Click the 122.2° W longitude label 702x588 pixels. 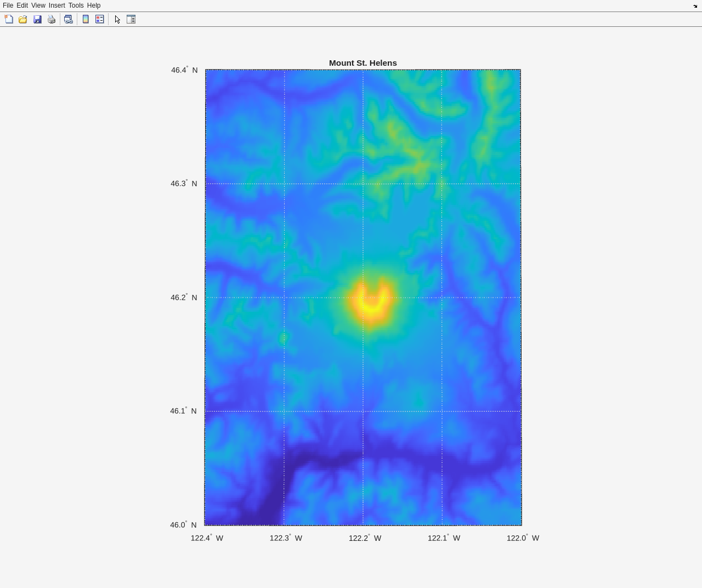point(365,538)
